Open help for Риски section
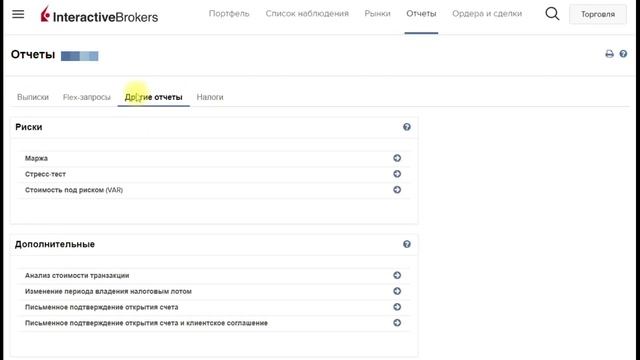Viewport: 640px width, 360px height. pyautogui.click(x=407, y=127)
